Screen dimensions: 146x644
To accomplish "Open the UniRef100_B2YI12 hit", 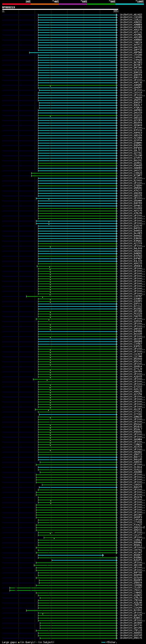I will 131,306.
